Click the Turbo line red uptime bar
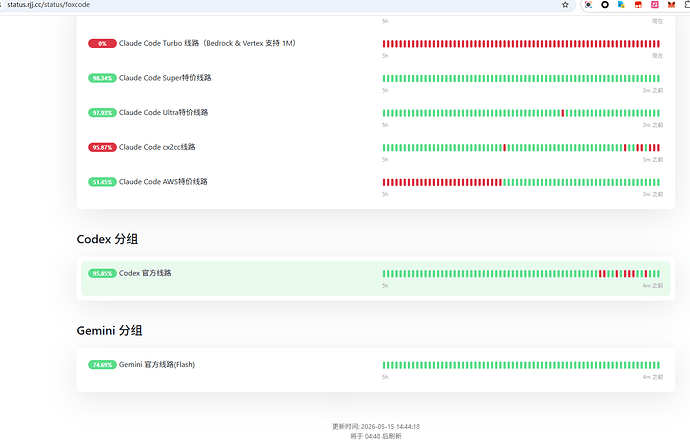Image resolution: width=690 pixels, height=445 pixels. (521, 44)
